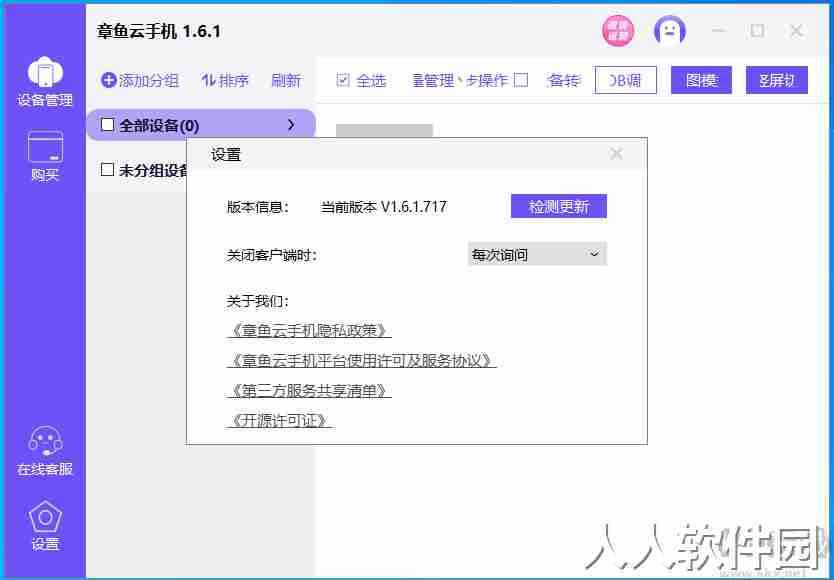Click 添加分组 to add a group
Viewport: 834px width, 580px height.
click(x=140, y=80)
